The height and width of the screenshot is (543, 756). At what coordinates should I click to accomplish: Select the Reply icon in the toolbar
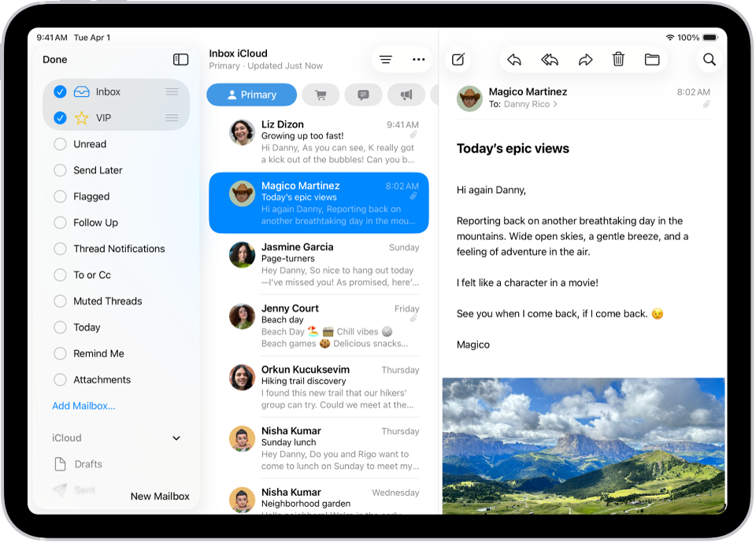(514, 59)
